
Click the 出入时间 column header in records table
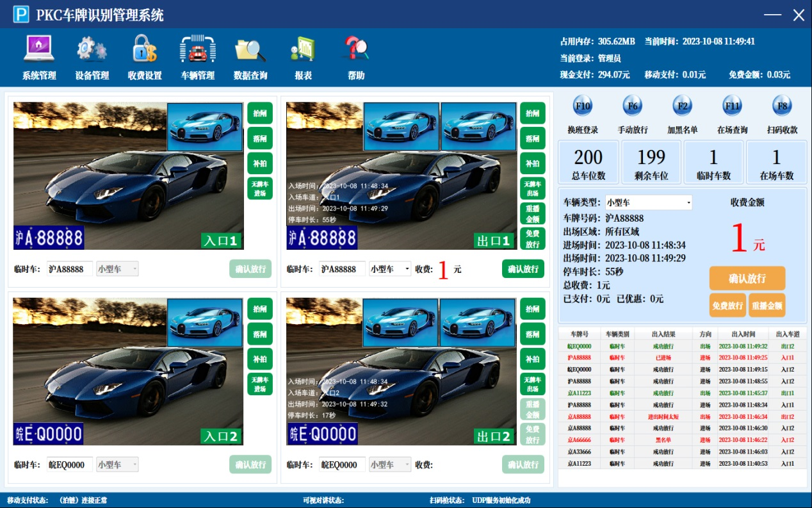742,334
